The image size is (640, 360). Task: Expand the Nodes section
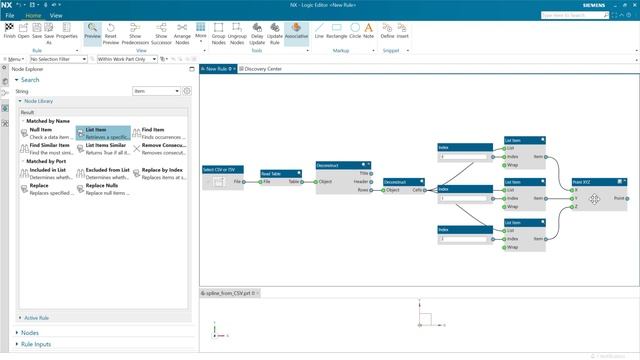17,333
